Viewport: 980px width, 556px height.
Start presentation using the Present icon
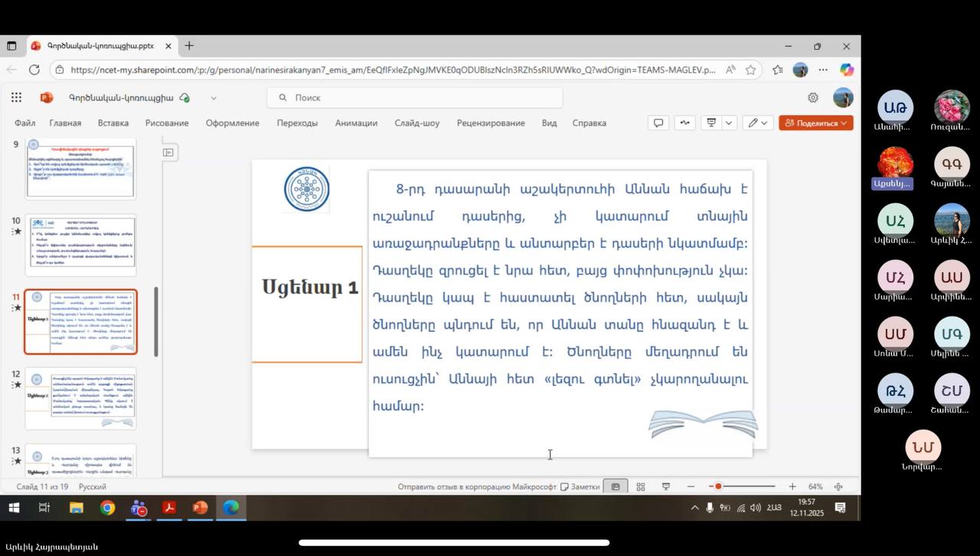[711, 123]
